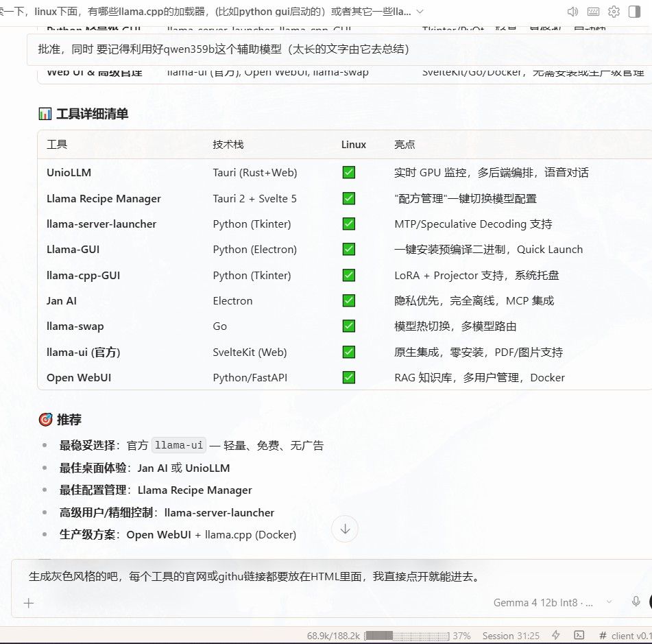This screenshot has height=644, width=652.
Task: Click the scroll-to-bottom arrow button
Action: (x=345, y=529)
